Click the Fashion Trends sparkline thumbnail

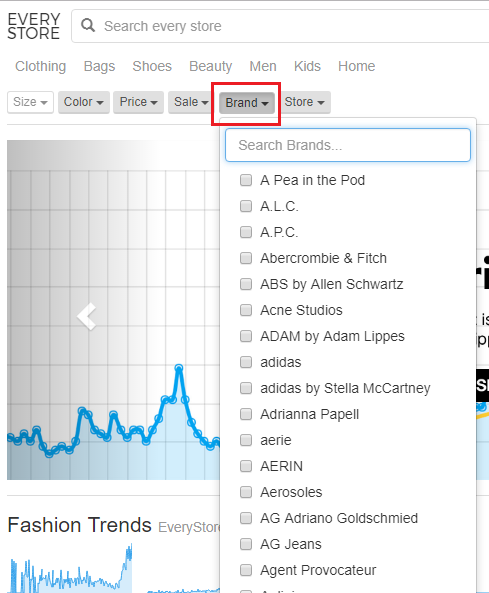pos(70,568)
